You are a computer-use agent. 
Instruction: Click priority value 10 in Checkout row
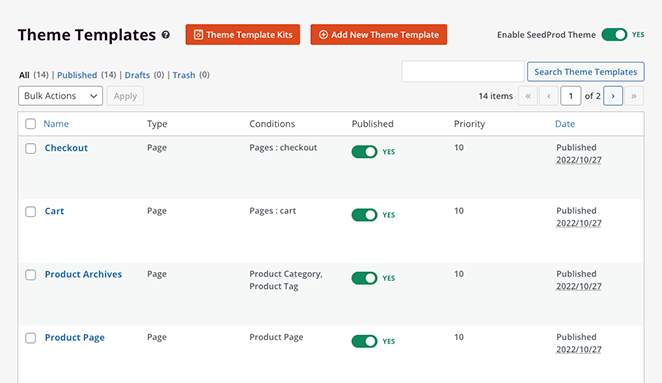point(459,147)
